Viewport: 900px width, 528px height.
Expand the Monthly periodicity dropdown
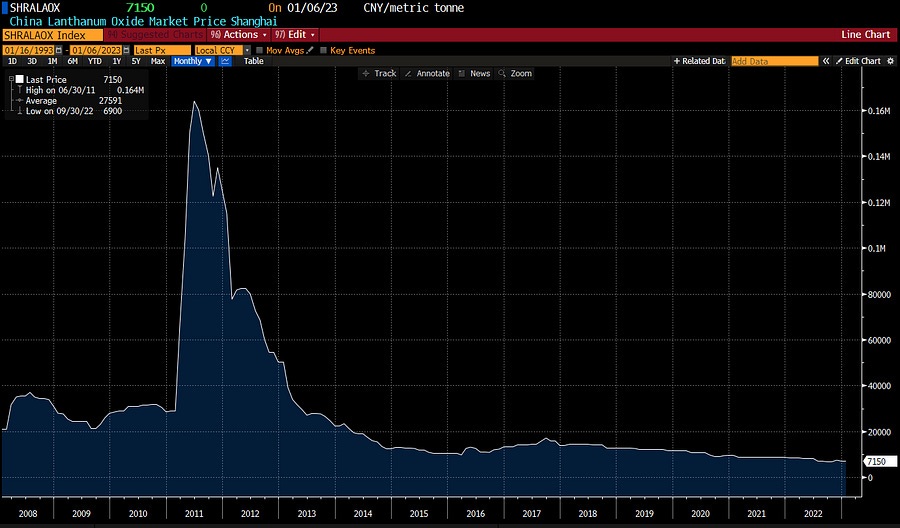point(193,61)
